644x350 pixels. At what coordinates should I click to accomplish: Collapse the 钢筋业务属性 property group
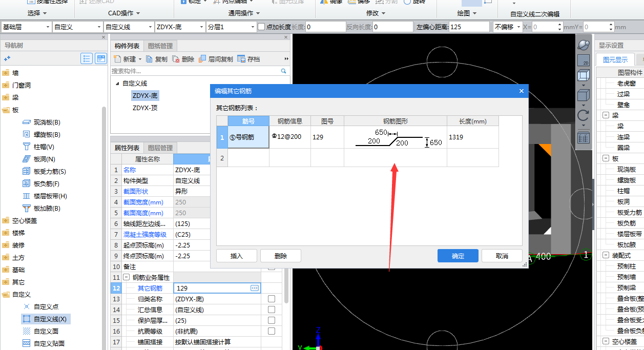pyautogui.click(x=127, y=277)
